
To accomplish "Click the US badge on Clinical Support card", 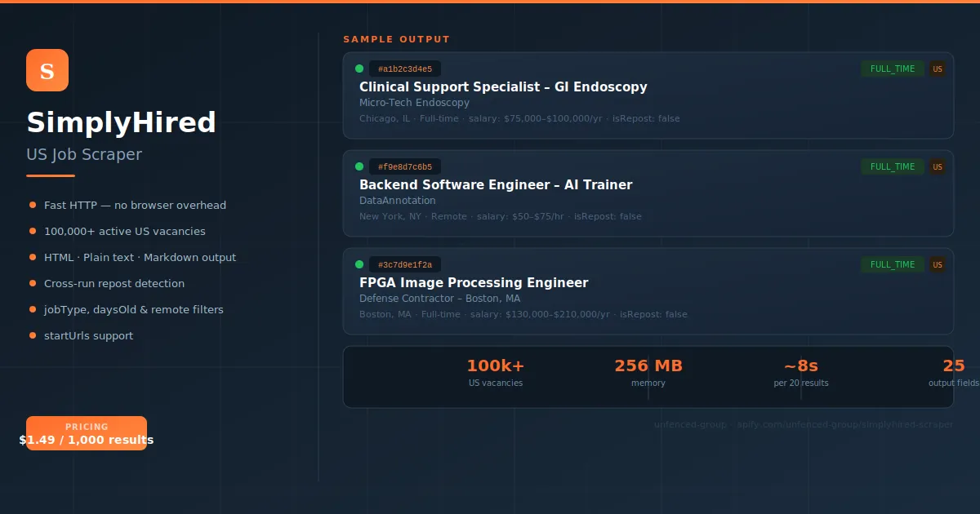I will pyautogui.click(x=938, y=69).
